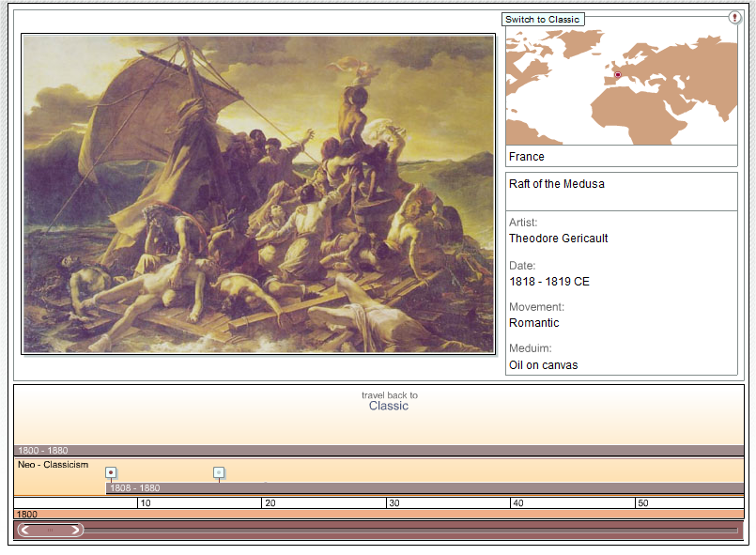Viewport: 756px width, 555px height.
Task: Click the France country label
Action: (527, 157)
